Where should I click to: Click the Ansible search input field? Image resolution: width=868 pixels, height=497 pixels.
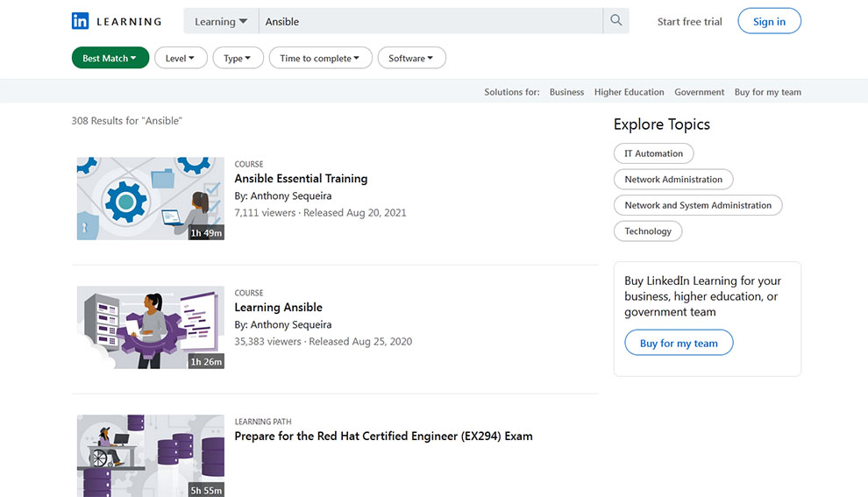[430, 21]
